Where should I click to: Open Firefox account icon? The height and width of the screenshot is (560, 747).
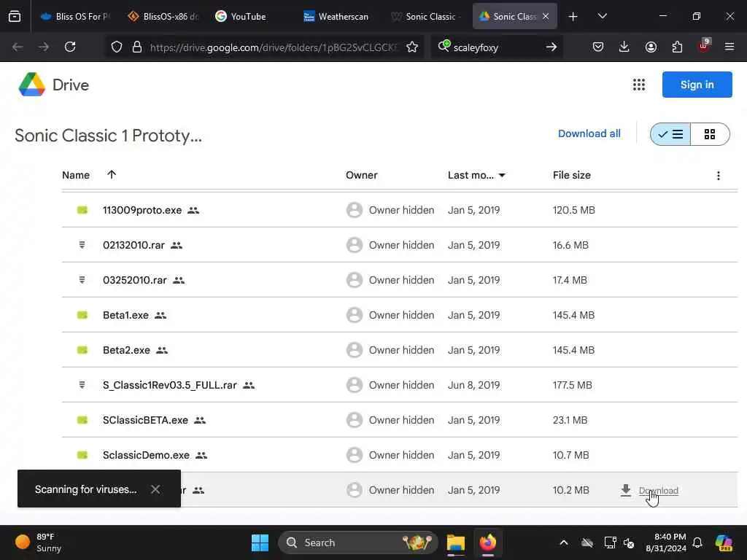tap(651, 47)
